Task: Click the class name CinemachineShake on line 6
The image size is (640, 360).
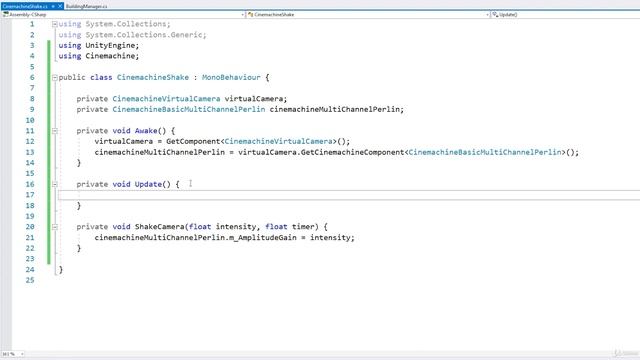Action: (x=153, y=78)
